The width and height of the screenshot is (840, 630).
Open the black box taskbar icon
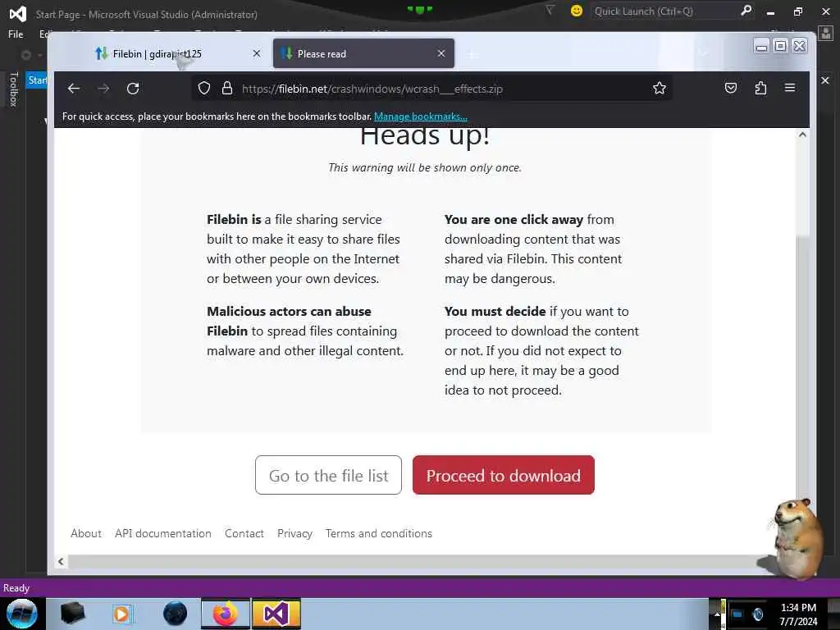72,614
